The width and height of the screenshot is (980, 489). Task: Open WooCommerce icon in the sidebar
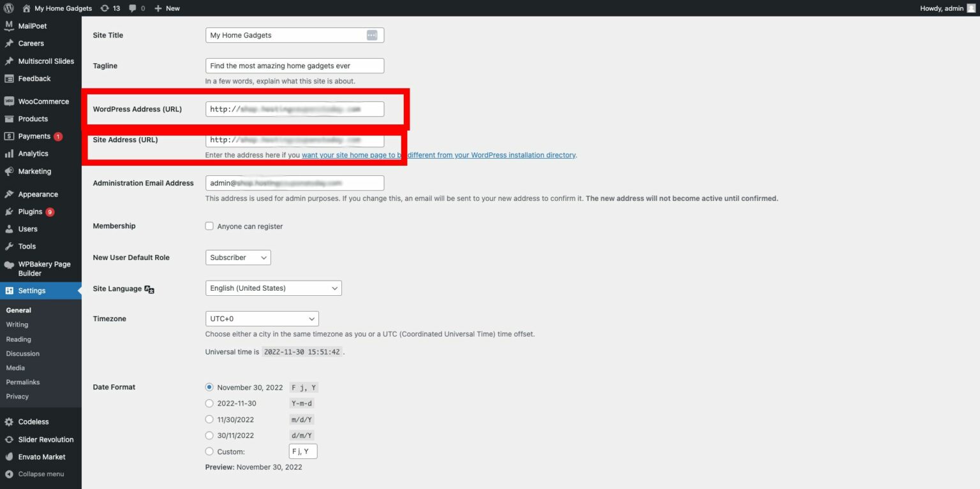pos(9,101)
